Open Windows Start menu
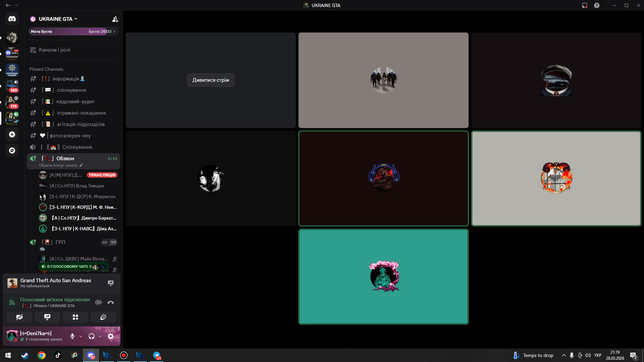The height and width of the screenshot is (362, 644). click(x=8, y=355)
